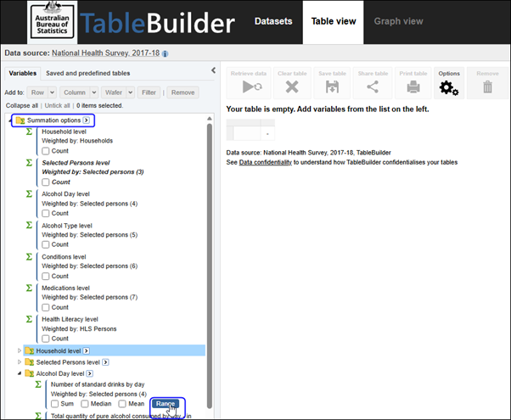The width and height of the screenshot is (511, 420).
Task: Click sigma icon beside Alcohol Type level
Action: pyautogui.click(x=29, y=225)
